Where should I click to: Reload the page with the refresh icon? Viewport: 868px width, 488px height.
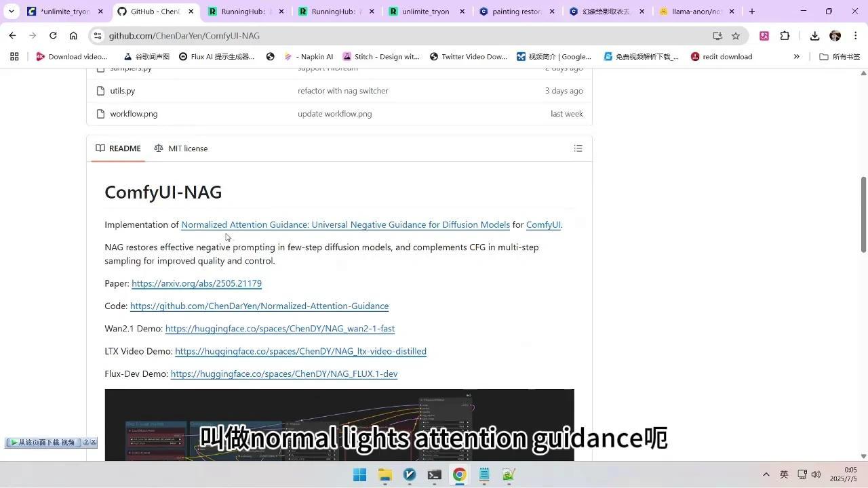click(x=53, y=36)
